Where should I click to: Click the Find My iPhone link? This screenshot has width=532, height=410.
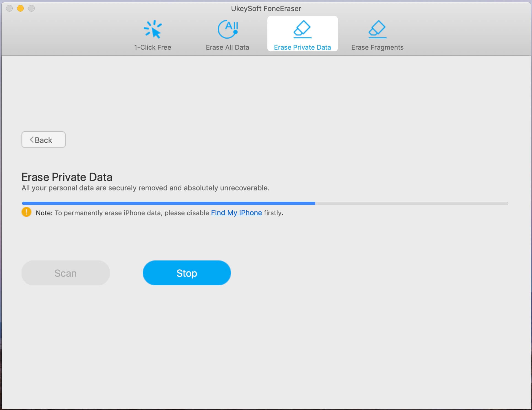tap(236, 213)
